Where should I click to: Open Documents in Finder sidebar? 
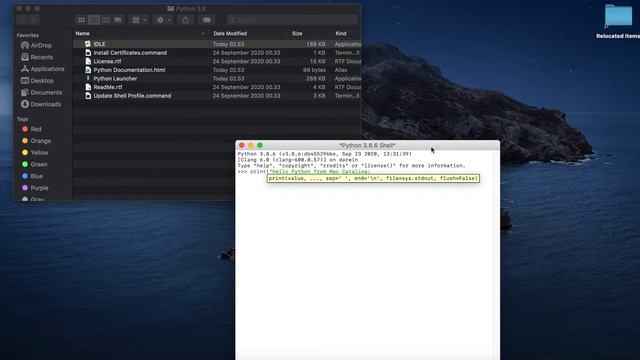click(41, 93)
